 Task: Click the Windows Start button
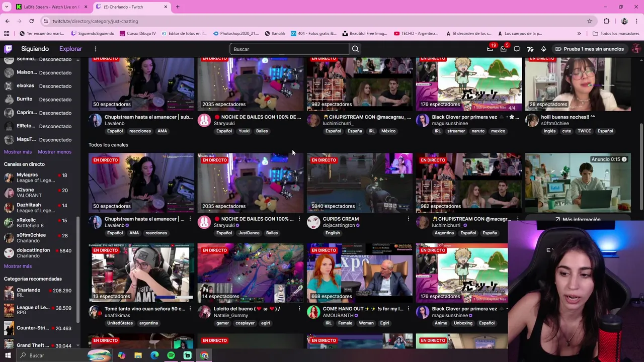click(8, 355)
